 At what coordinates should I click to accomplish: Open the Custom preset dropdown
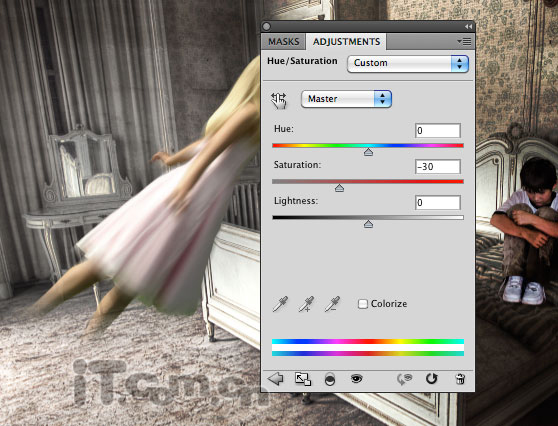click(x=408, y=64)
